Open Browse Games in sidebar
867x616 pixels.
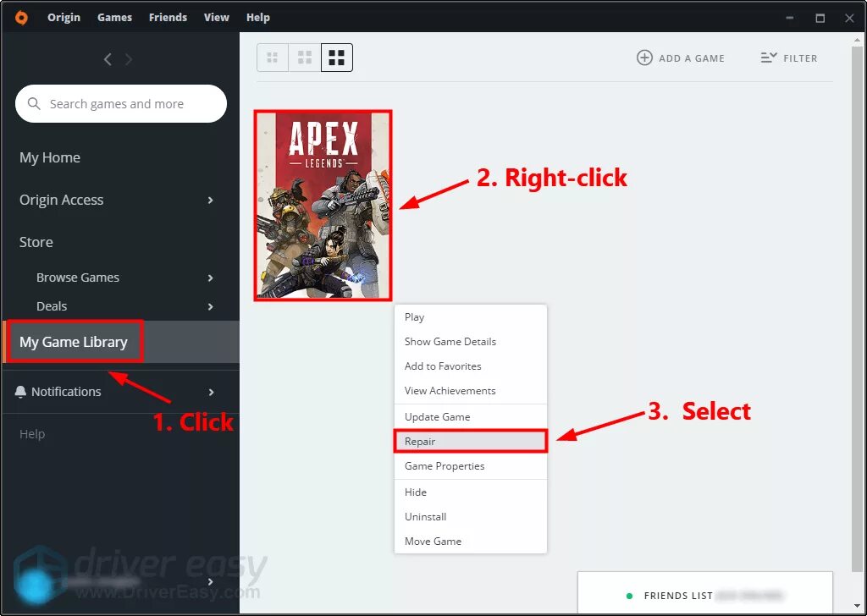pyautogui.click(x=78, y=278)
